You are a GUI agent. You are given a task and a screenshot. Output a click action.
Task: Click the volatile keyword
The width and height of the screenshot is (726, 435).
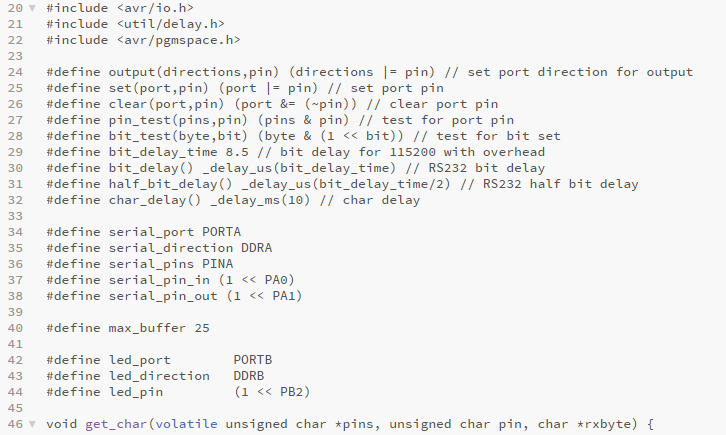coord(186,424)
